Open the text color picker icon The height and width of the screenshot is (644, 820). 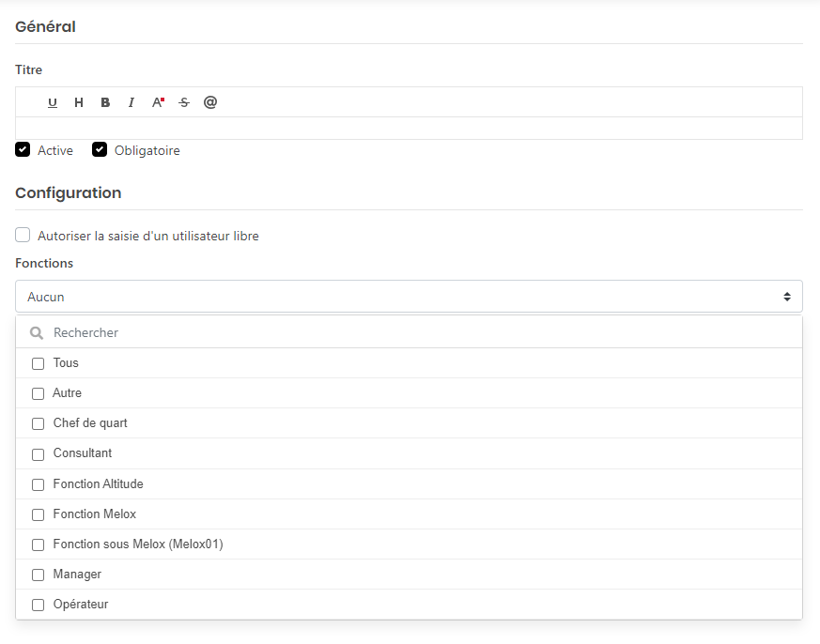click(158, 102)
